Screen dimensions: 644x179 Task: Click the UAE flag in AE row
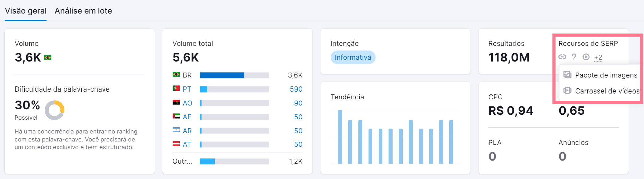coord(176,116)
